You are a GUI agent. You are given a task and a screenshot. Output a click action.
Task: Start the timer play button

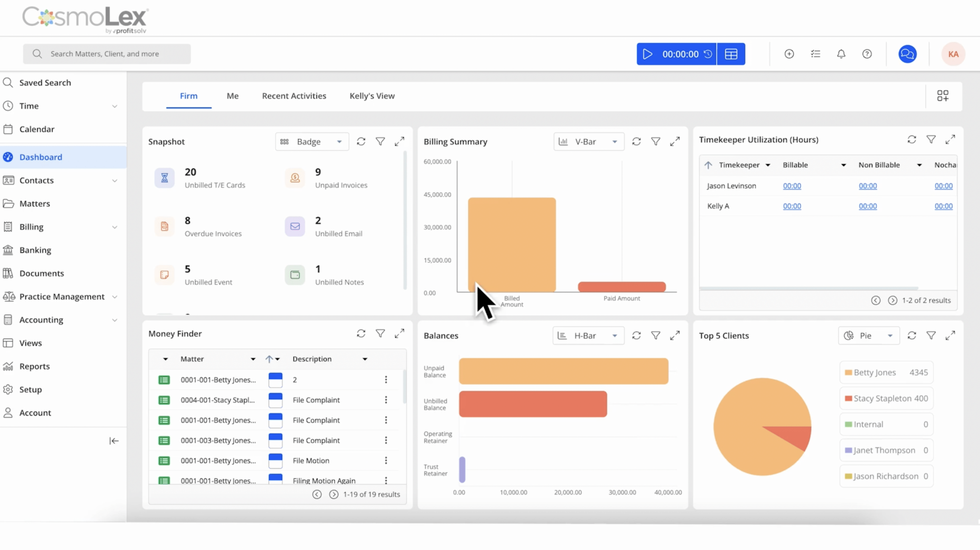(647, 54)
